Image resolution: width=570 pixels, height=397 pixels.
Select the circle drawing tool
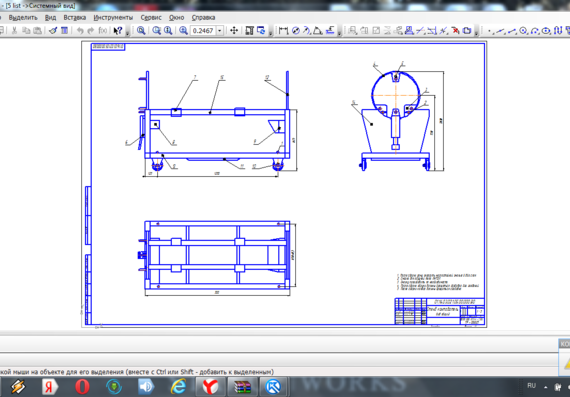pos(523,31)
